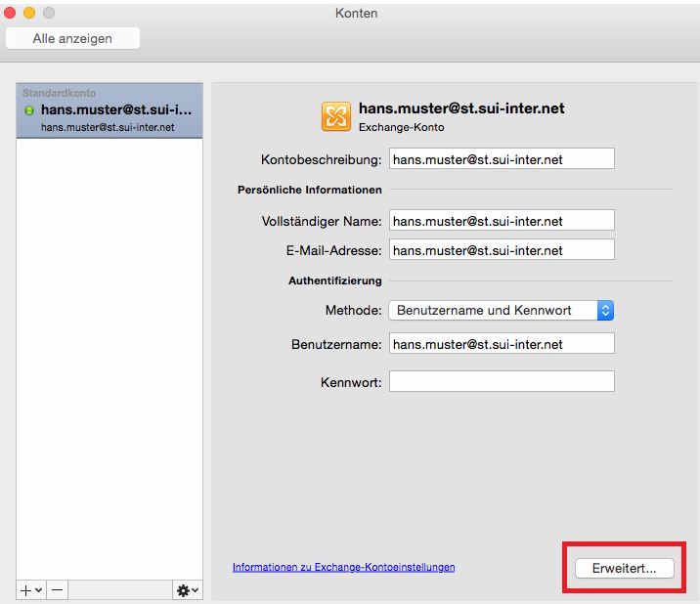700x604 pixels.
Task: Click the green status dot beside the account
Action: pyautogui.click(x=28, y=110)
